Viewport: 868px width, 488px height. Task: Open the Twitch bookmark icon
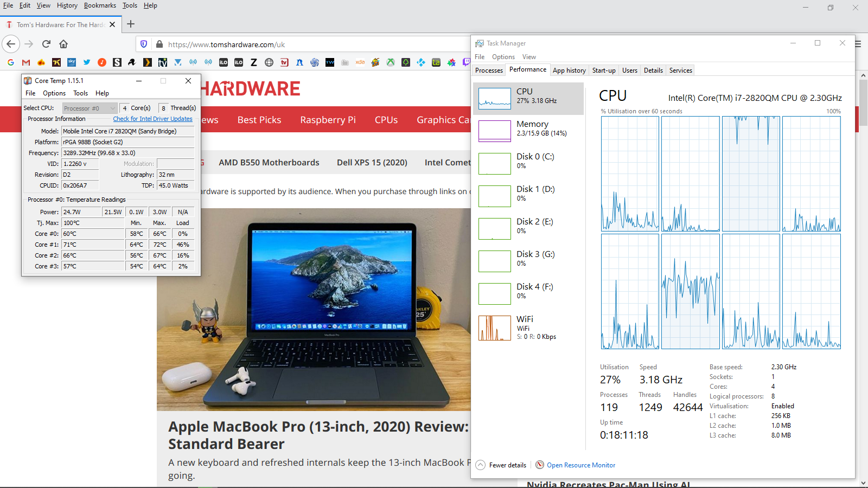click(x=466, y=62)
